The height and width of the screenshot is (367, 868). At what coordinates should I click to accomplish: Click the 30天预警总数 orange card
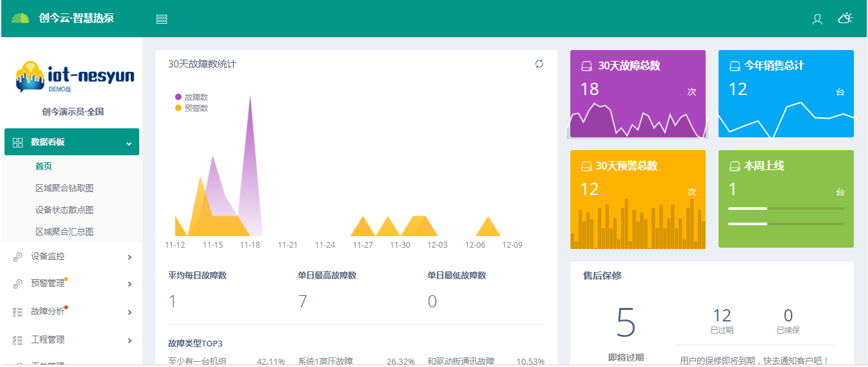(638, 199)
